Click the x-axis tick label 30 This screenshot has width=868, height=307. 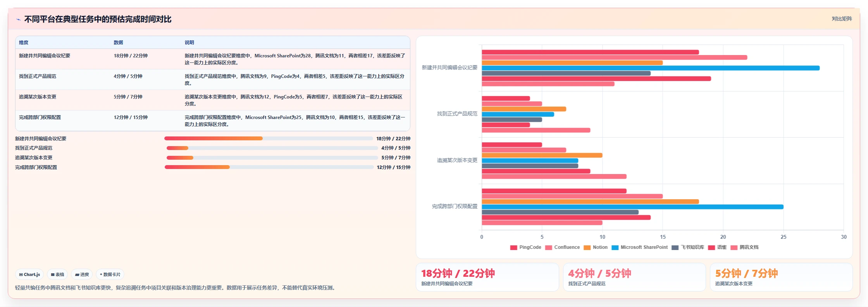tap(844, 237)
